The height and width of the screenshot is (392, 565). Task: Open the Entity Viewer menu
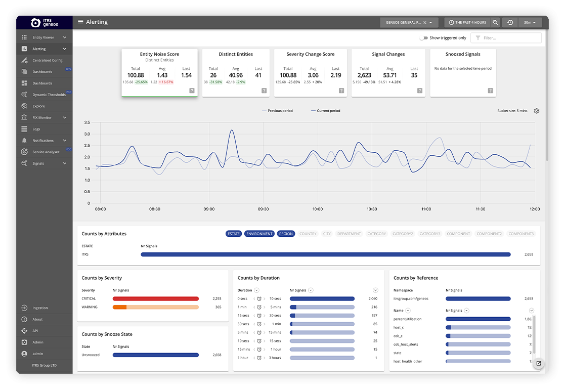[x=44, y=37]
